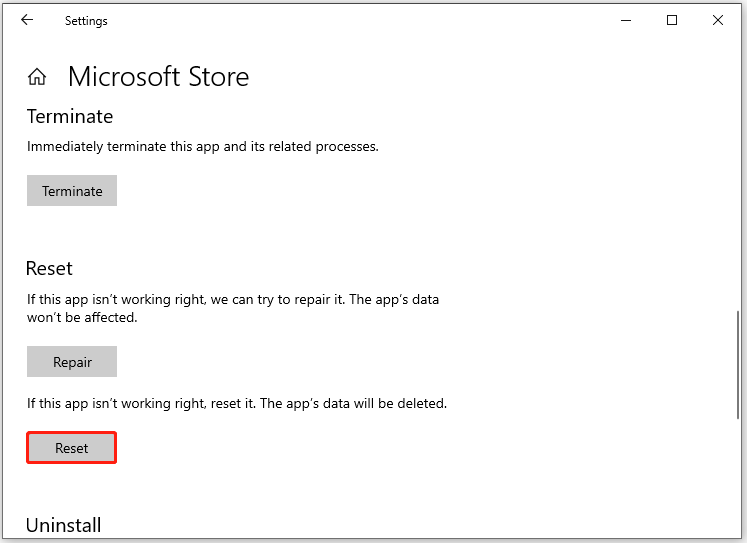
Task: Click empty title bar area
Action: (362, 20)
